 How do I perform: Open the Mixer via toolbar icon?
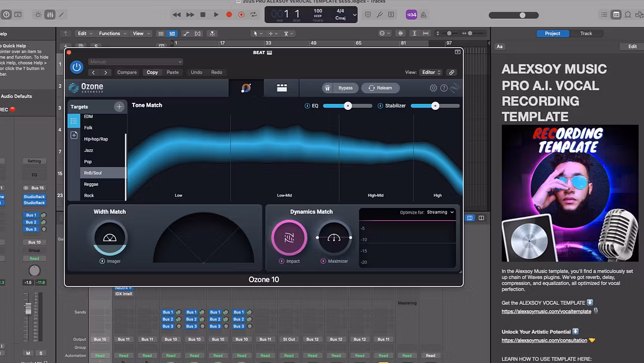coord(49,15)
